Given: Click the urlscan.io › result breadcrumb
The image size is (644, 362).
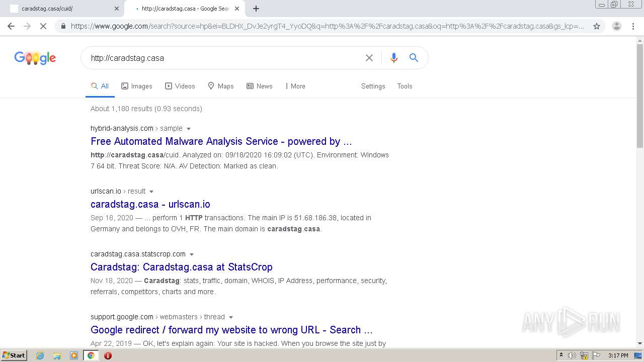Looking at the screenshot, I should [118, 191].
